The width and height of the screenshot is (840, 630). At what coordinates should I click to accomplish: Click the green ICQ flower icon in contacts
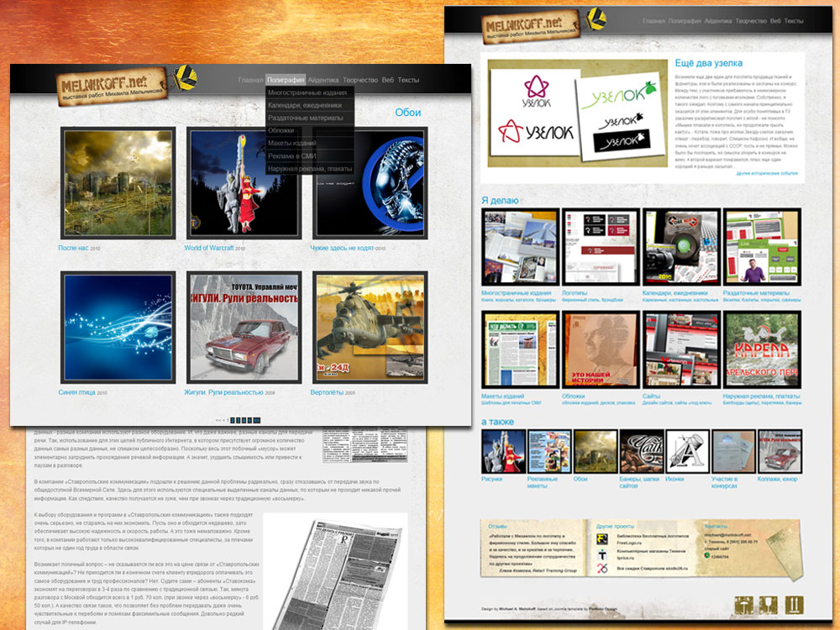click(707, 556)
